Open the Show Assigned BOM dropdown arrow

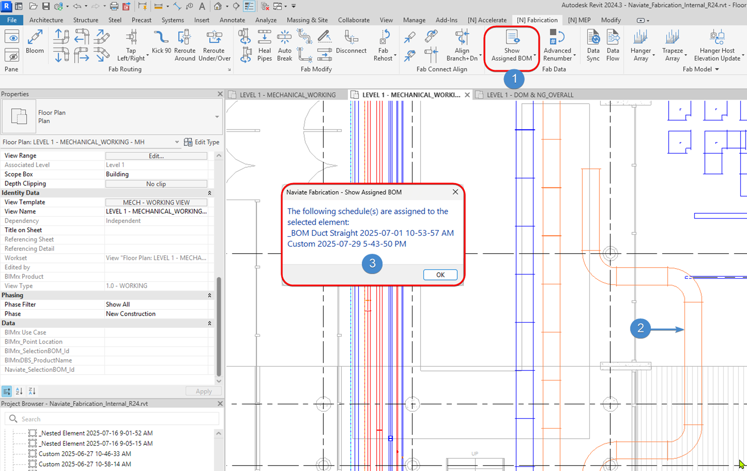[x=535, y=57]
